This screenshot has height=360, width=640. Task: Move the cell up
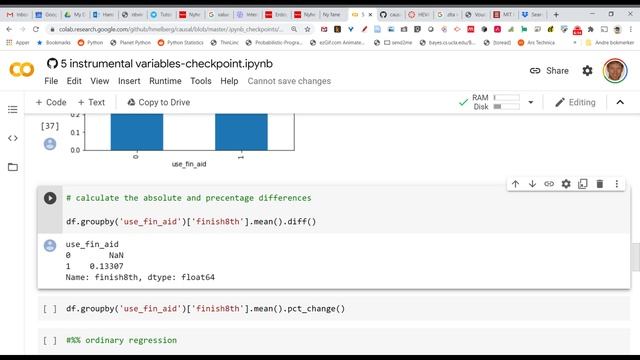click(515, 184)
